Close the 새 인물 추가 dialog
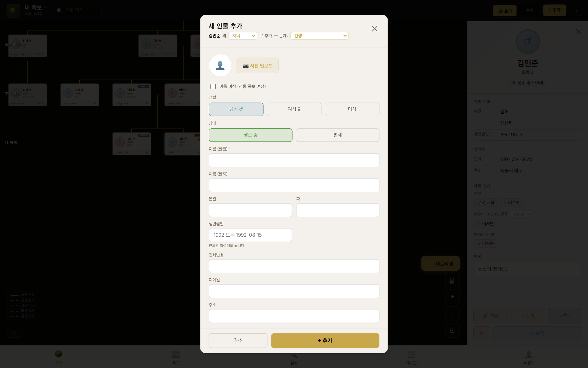Image resolution: width=588 pixels, height=368 pixels. tap(374, 29)
